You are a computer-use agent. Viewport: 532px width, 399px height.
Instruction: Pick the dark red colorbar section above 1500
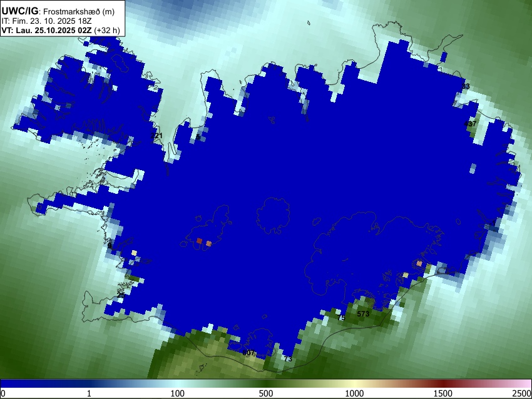click(x=443, y=383)
